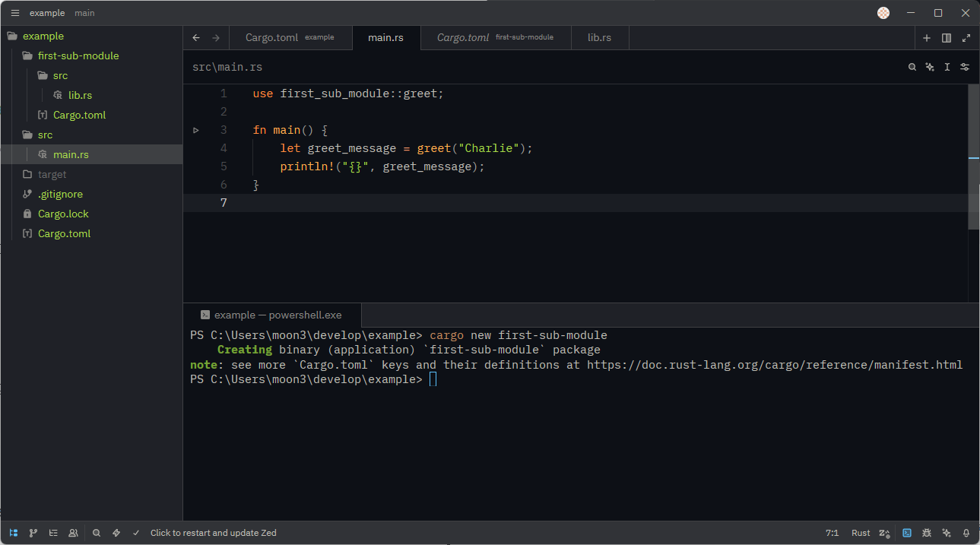This screenshot has height=545, width=980.
Task: Toggle the project panel in status bar
Action: point(14,533)
